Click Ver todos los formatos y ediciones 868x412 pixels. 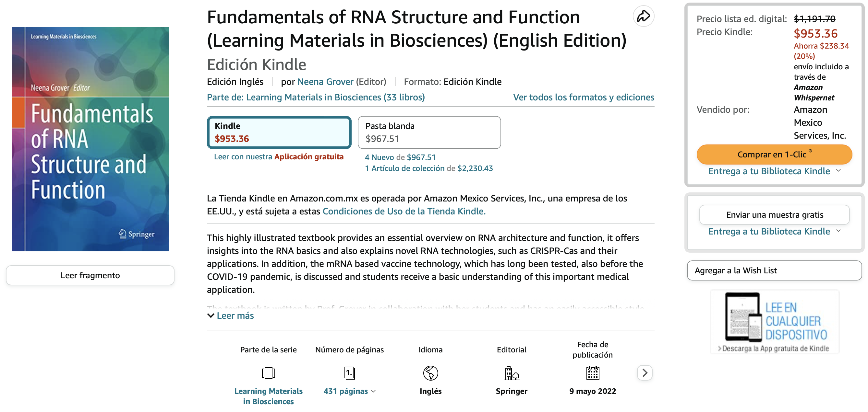583,97
